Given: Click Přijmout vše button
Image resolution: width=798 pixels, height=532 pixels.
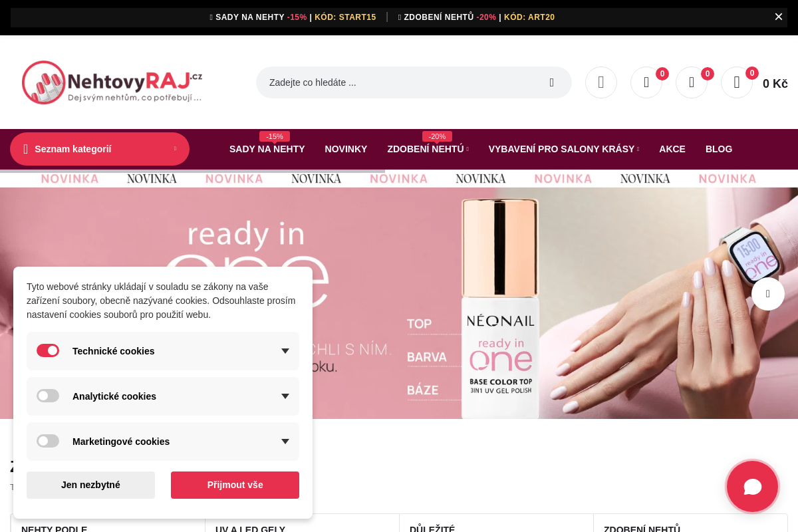Looking at the screenshot, I should point(235,485).
